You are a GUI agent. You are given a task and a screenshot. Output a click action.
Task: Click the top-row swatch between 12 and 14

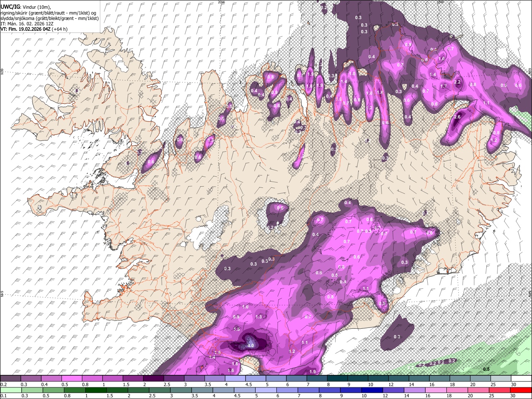(399, 378)
